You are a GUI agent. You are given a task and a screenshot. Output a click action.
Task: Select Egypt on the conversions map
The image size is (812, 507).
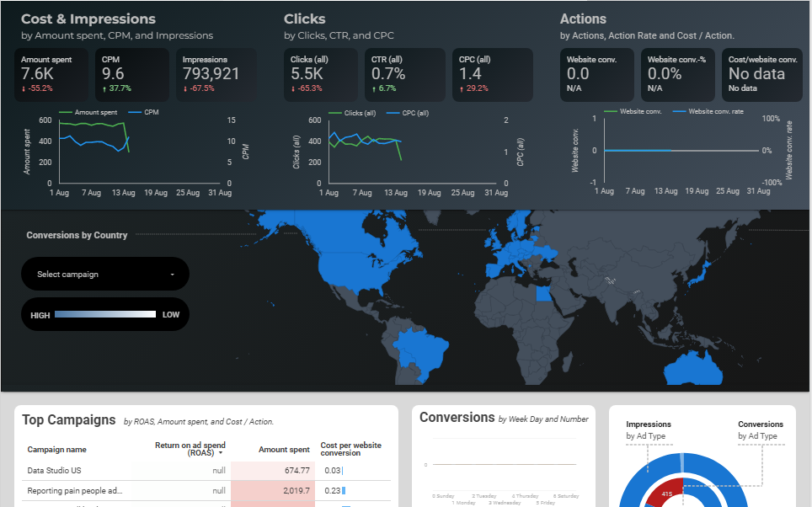click(543, 294)
